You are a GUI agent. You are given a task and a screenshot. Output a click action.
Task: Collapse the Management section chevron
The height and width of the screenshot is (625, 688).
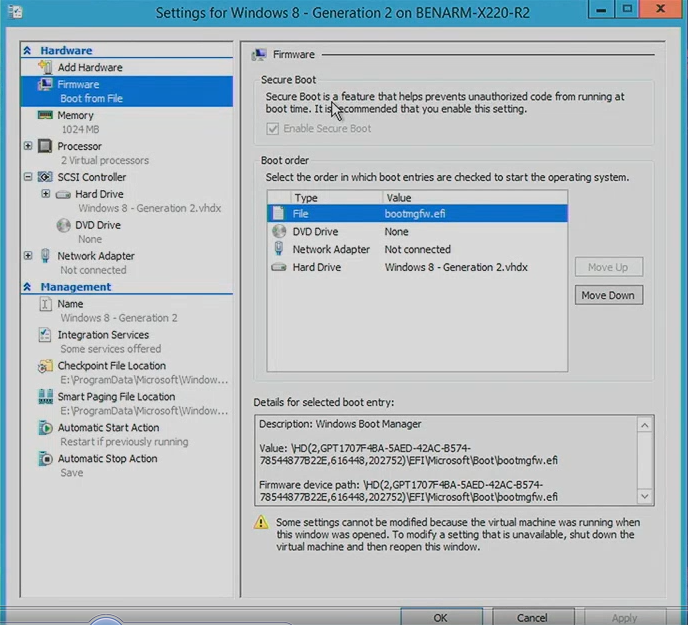[x=27, y=287]
